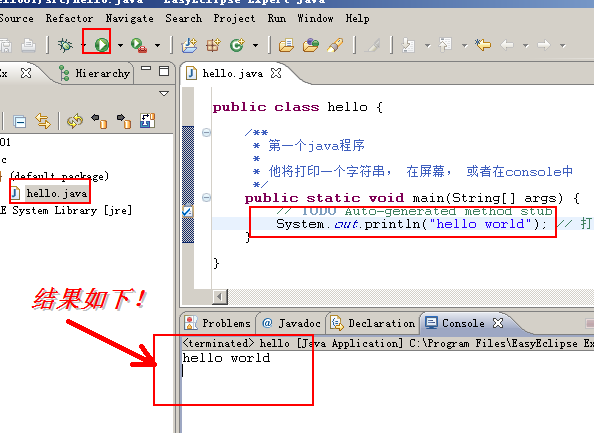
Task: Click the New Java Project icon
Action: coord(189,45)
